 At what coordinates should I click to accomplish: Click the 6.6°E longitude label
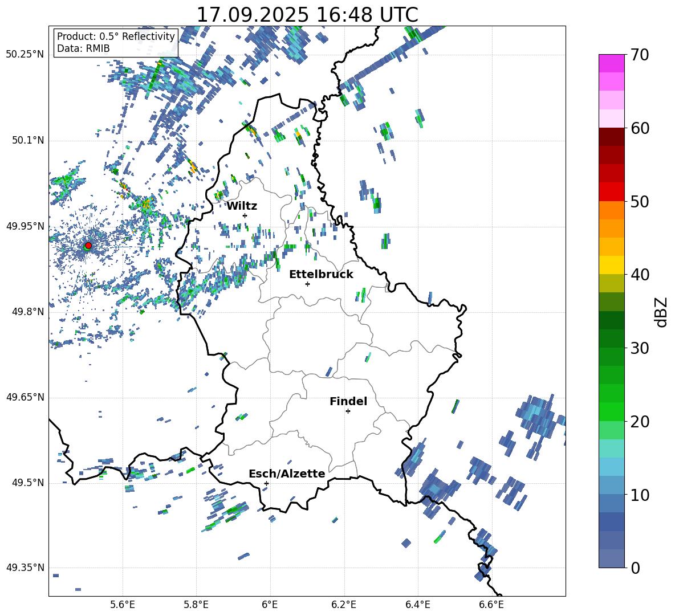coord(491,605)
